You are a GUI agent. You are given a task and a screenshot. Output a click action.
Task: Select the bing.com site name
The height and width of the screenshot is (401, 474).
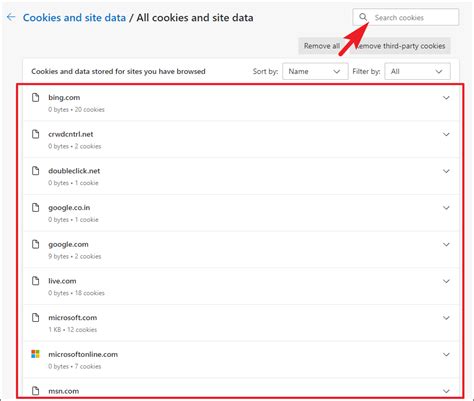(x=64, y=97)
